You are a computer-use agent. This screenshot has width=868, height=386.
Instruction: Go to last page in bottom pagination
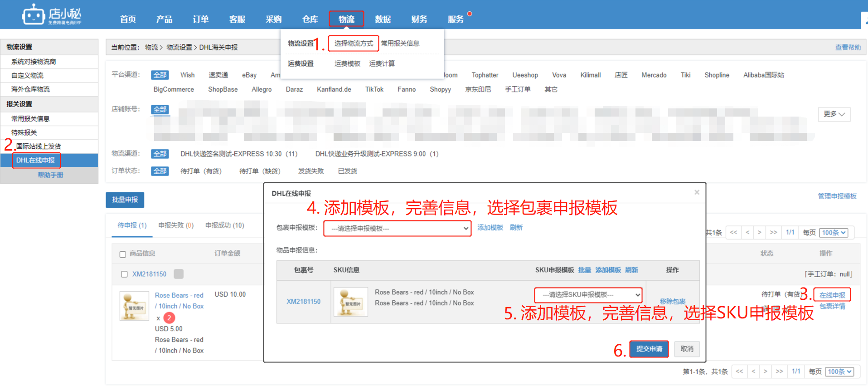779,371
